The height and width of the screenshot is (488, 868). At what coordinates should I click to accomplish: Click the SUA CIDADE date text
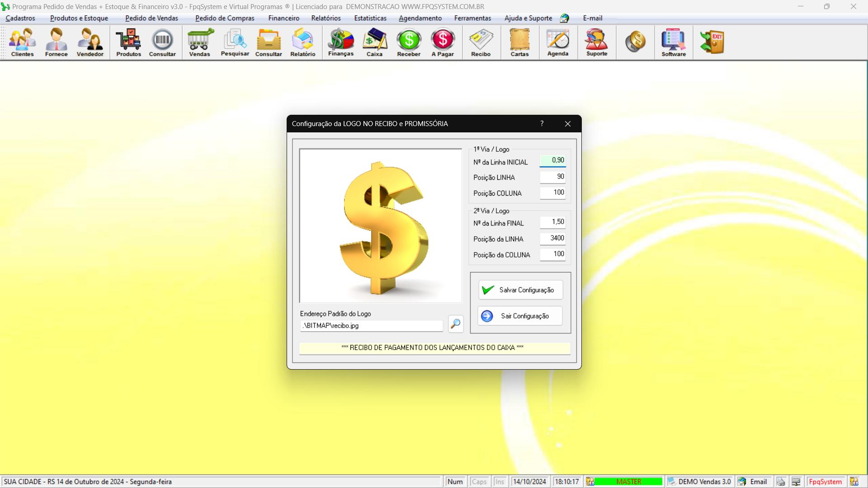coord(88,482)
